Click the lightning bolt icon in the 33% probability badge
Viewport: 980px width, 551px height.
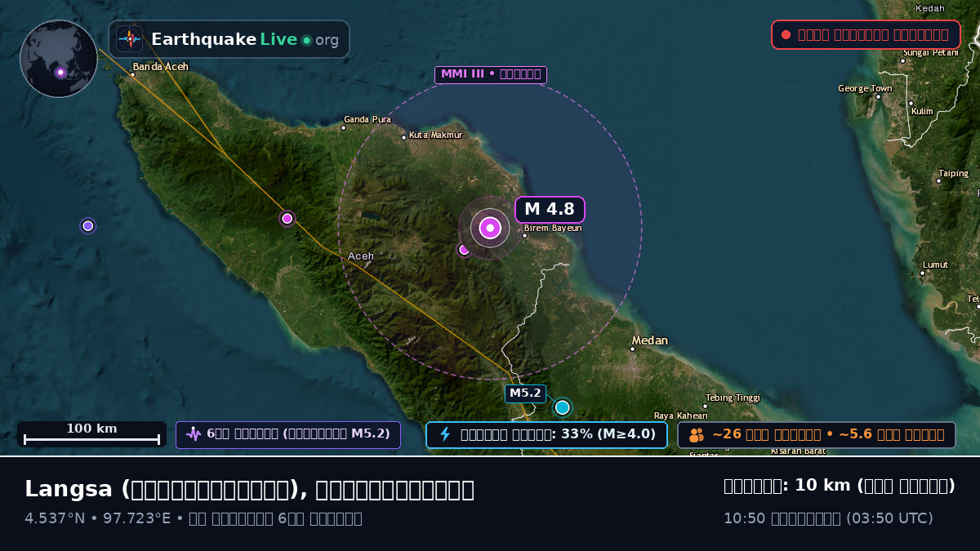tap(445, 434)
